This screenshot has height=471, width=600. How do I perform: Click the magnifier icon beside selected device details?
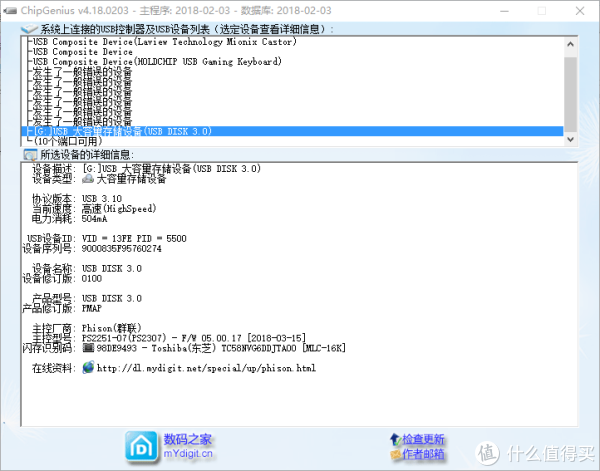29,155
